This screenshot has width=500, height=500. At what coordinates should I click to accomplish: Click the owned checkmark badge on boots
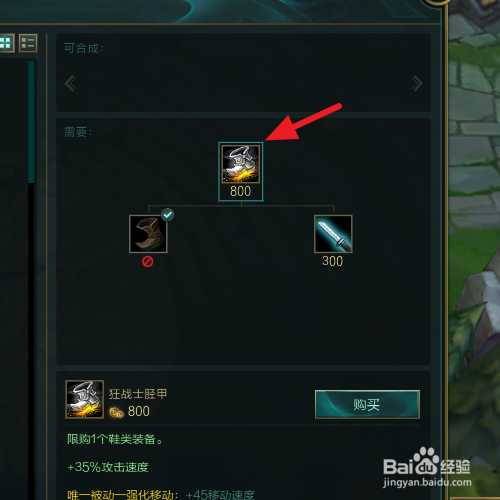pos(168,215)
